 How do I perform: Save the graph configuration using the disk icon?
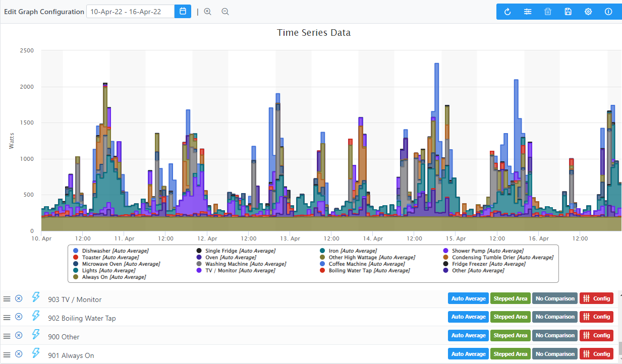click(568, 11)
